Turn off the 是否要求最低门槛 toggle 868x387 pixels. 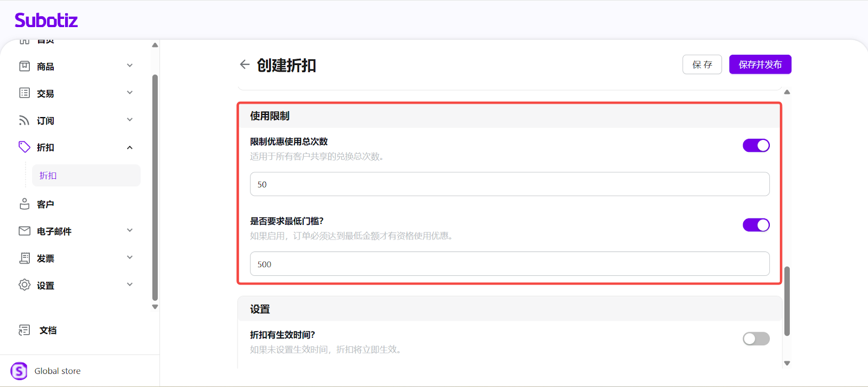pyautogui.click(x=756, y=225)
